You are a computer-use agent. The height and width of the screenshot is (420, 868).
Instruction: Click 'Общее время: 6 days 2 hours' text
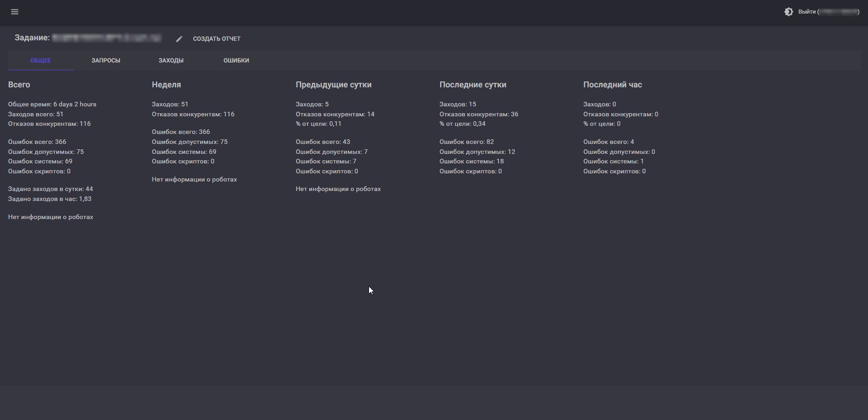[52, 104]
